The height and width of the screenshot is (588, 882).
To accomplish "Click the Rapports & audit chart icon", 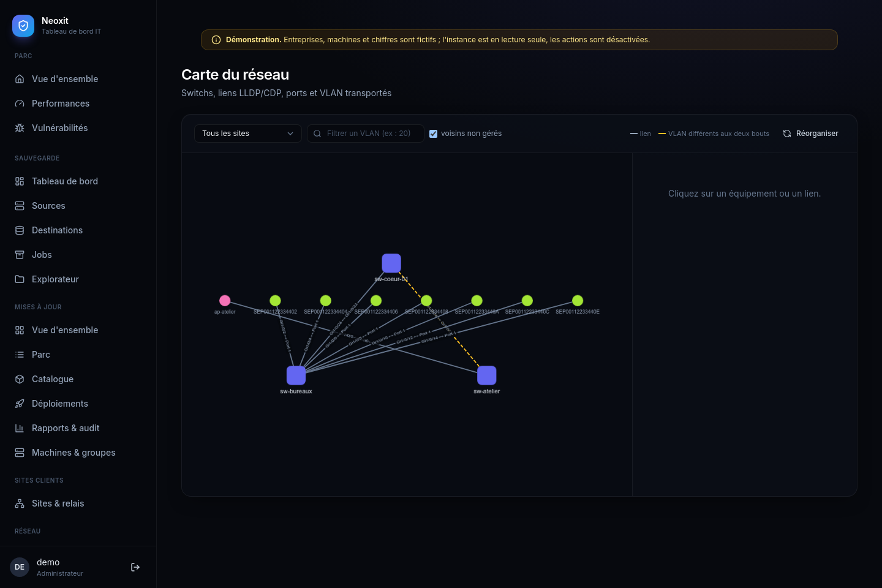I will click(20, 428).
